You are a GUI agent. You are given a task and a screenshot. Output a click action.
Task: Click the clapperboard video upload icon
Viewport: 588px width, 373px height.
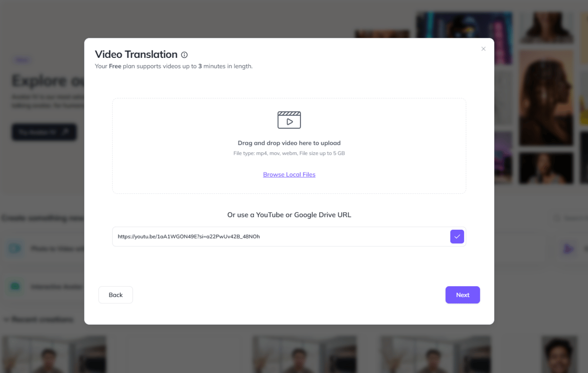pos(289,120)
